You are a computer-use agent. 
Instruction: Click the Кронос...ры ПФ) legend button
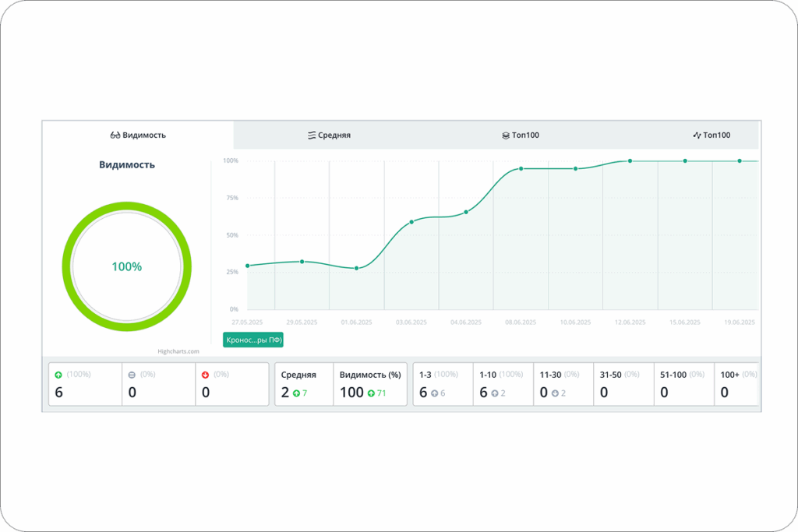click(253, 340)
